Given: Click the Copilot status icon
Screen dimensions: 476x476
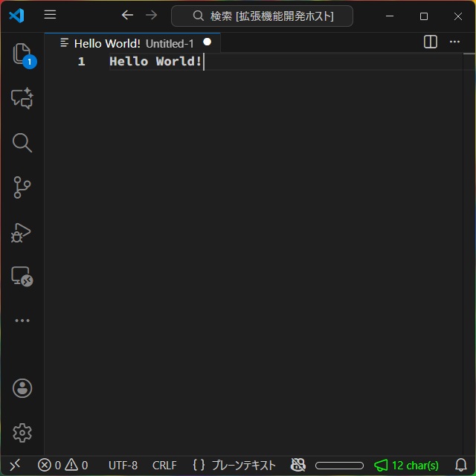Looking at the screenshot, I should (298, 466).
